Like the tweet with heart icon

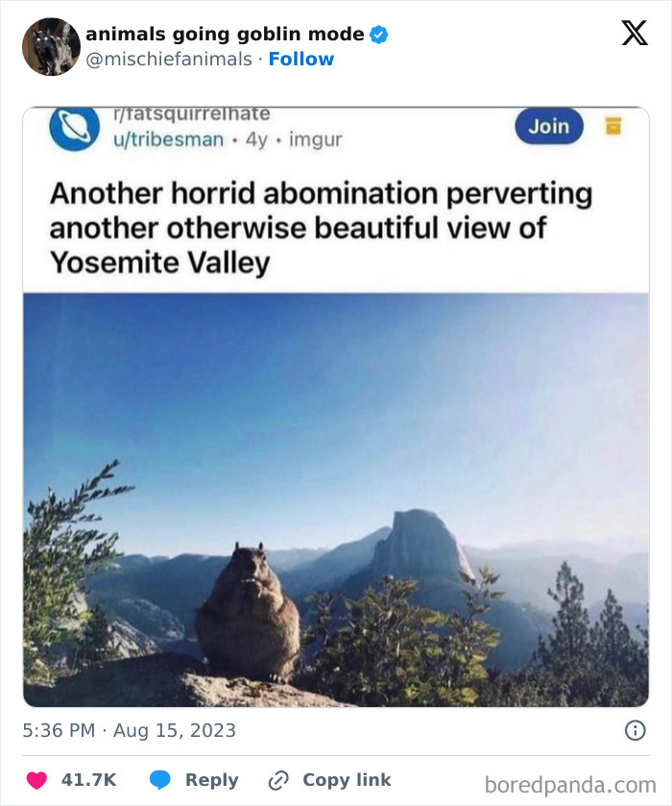tap(36, 780)
